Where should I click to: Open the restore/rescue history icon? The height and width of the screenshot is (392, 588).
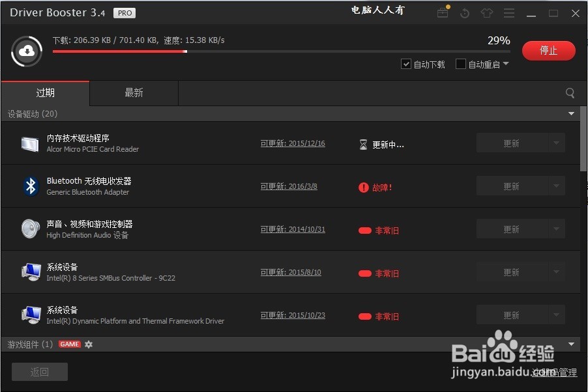coord(465,14)
